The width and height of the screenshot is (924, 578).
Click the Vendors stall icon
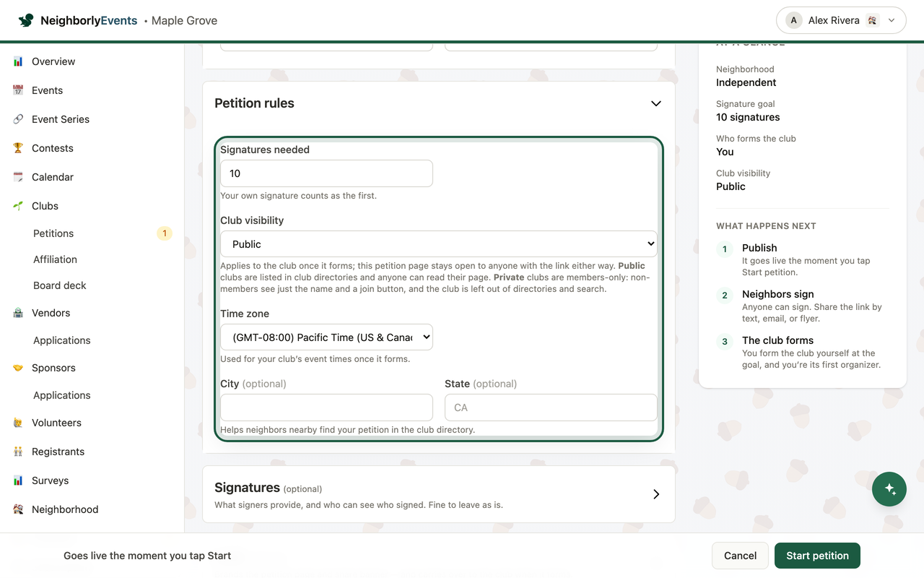(18, 313)
